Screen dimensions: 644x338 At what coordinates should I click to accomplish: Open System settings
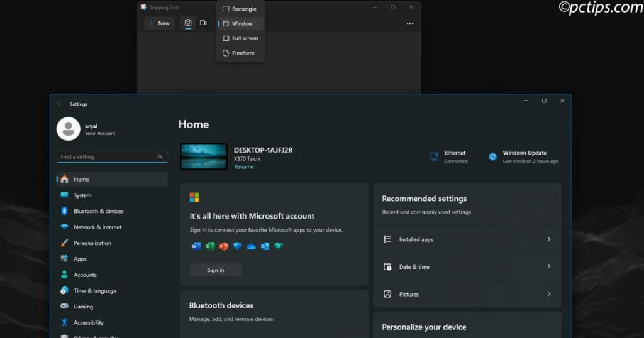click(x=112, y=195)
